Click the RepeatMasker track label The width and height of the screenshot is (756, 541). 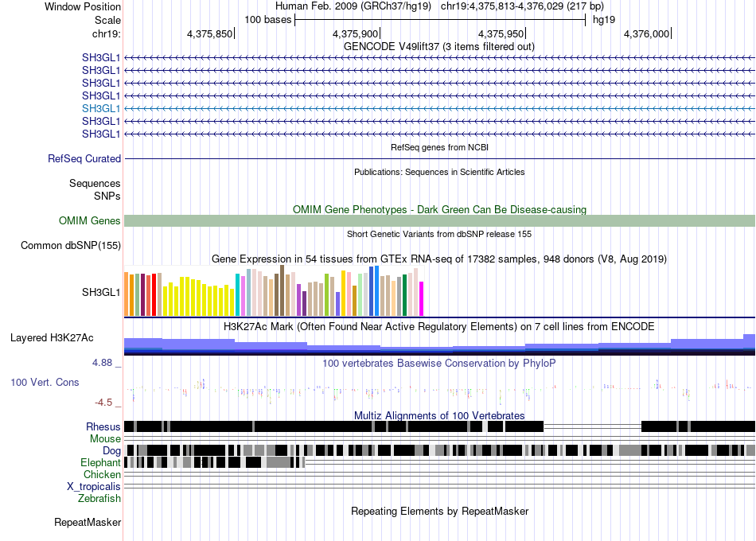88,523
